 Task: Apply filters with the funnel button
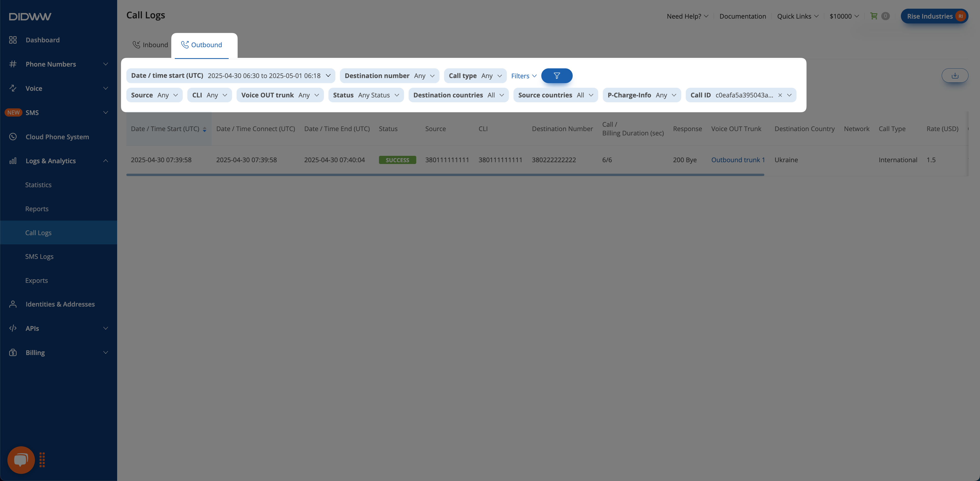[x=557, y=76]
